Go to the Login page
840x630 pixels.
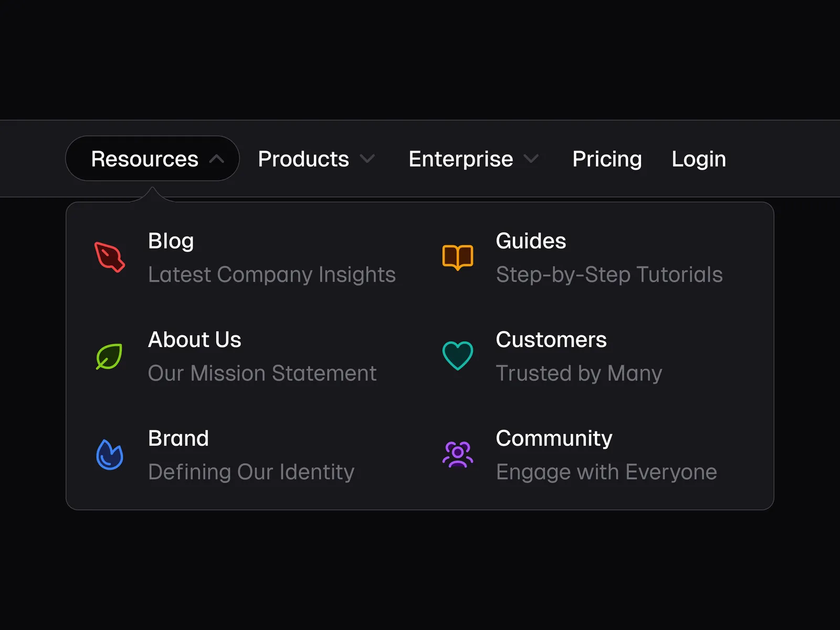(699, 159)
